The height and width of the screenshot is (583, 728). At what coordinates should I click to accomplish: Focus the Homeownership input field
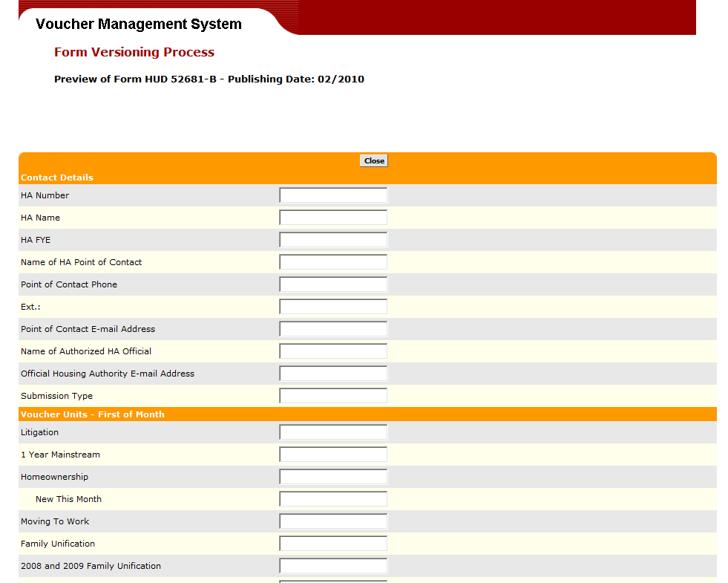click(333, 477)
